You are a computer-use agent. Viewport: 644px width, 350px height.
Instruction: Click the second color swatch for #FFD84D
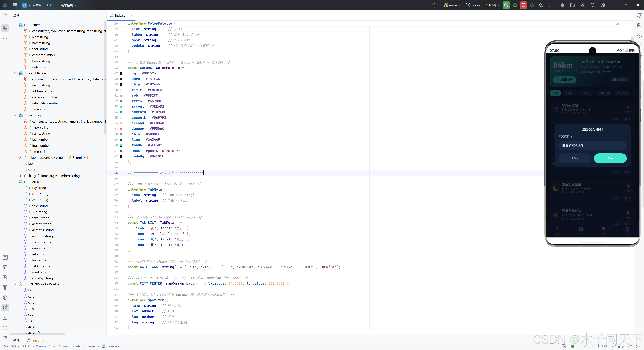121,123
